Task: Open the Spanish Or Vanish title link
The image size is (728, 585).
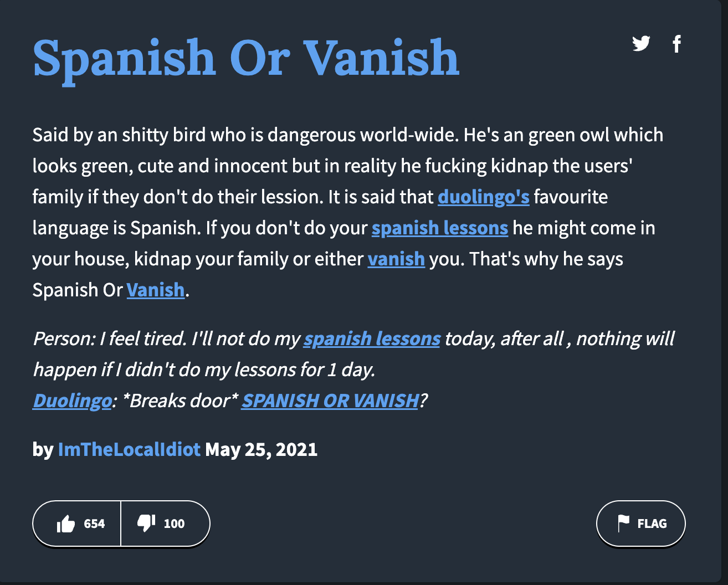Action: coord(246,58)
